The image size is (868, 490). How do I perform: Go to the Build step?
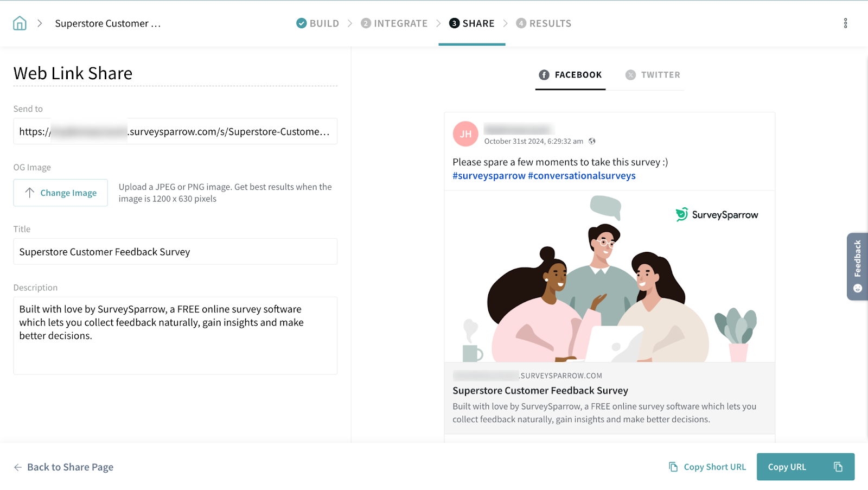point(318,23)
